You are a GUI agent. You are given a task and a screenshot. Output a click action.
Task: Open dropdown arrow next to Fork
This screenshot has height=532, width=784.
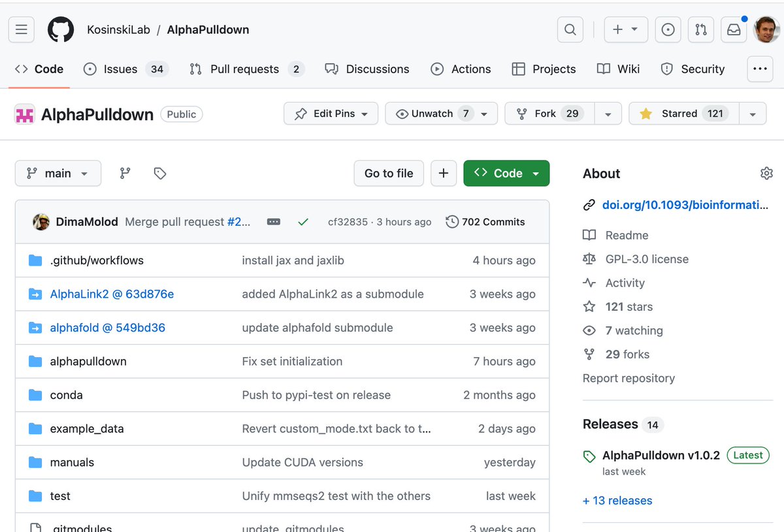click(608, 114)
